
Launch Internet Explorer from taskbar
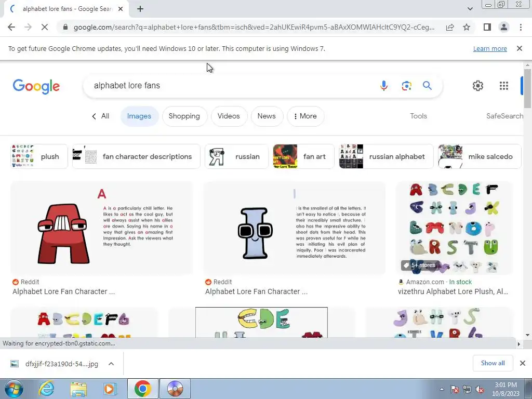coord(46,389)
